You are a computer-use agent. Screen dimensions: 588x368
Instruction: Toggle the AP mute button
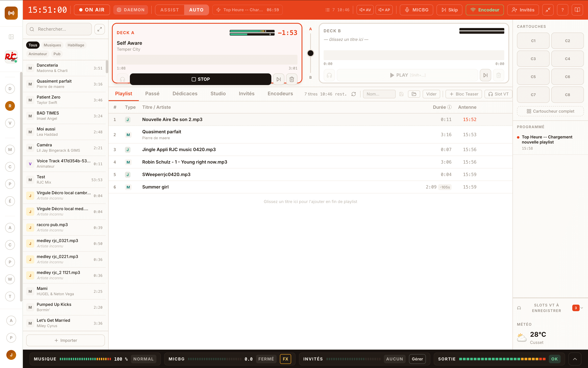(384, 10)
